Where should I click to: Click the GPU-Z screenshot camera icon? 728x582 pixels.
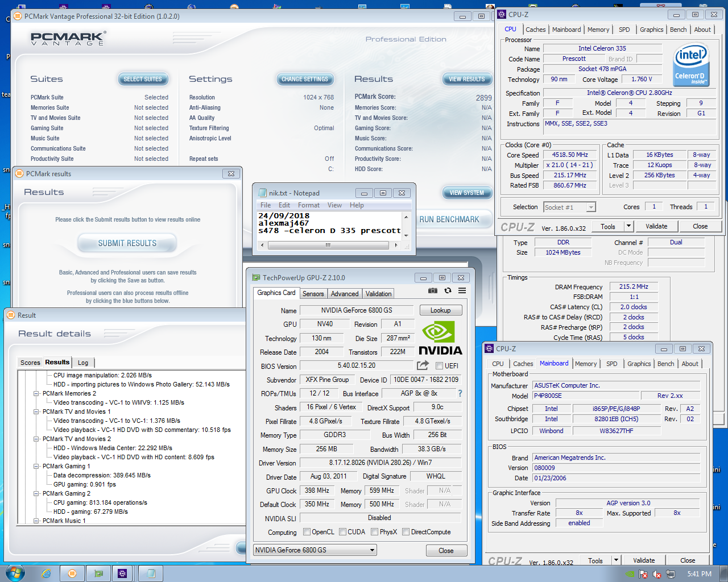pos(433,290)
